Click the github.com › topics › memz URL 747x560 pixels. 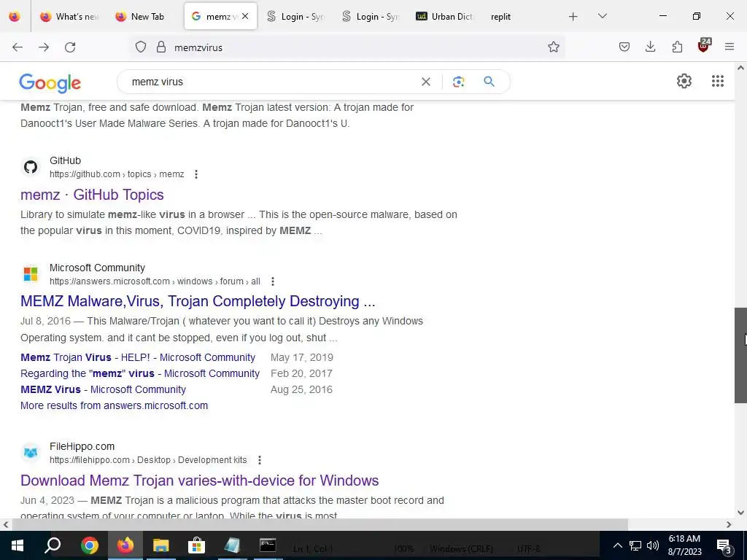coord(117,174)
